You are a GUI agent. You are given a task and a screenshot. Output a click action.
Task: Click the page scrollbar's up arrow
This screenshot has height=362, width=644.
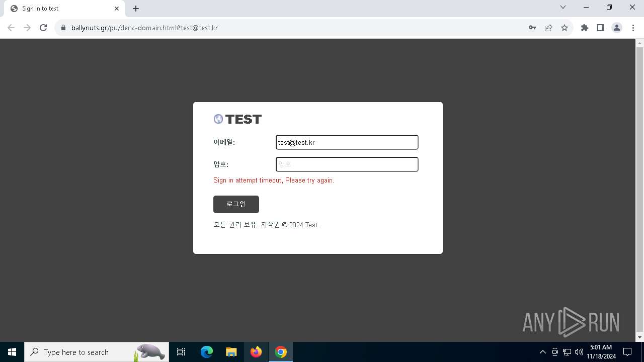click(x=640, y=43)
